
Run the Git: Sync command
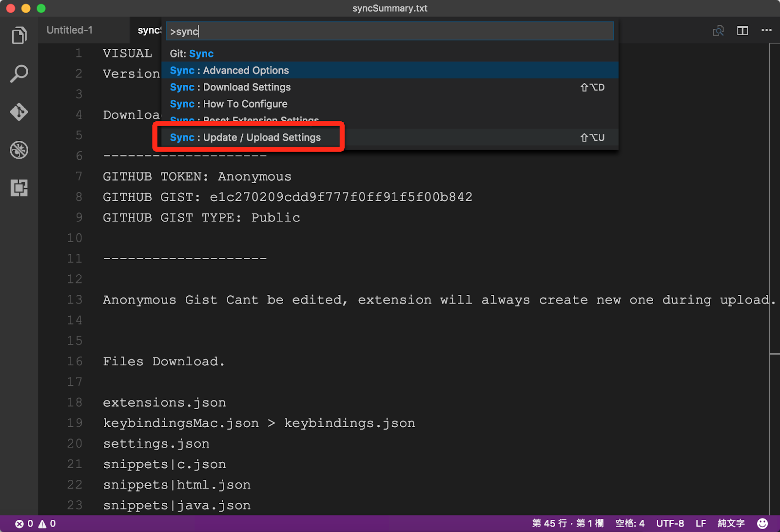point(390,54)
